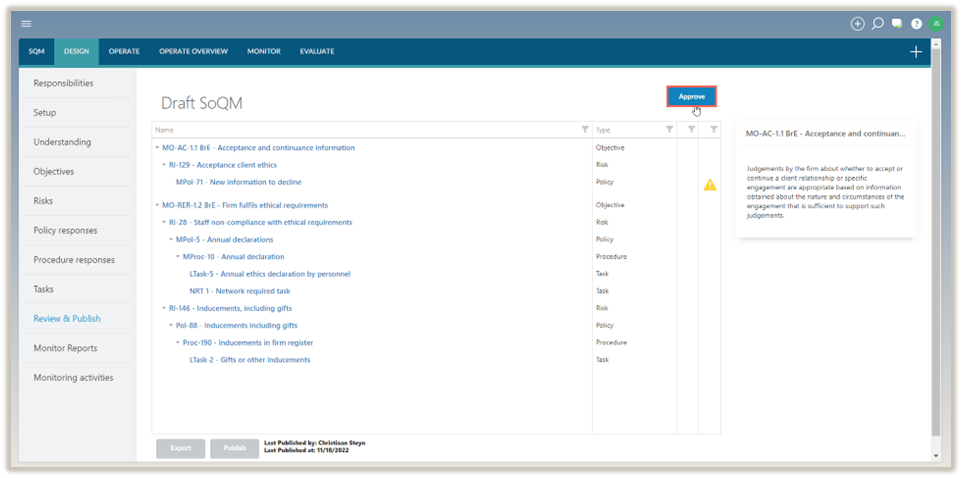Open the Name column filter
This screenshot has width=962, height=478.
[585, 130]
